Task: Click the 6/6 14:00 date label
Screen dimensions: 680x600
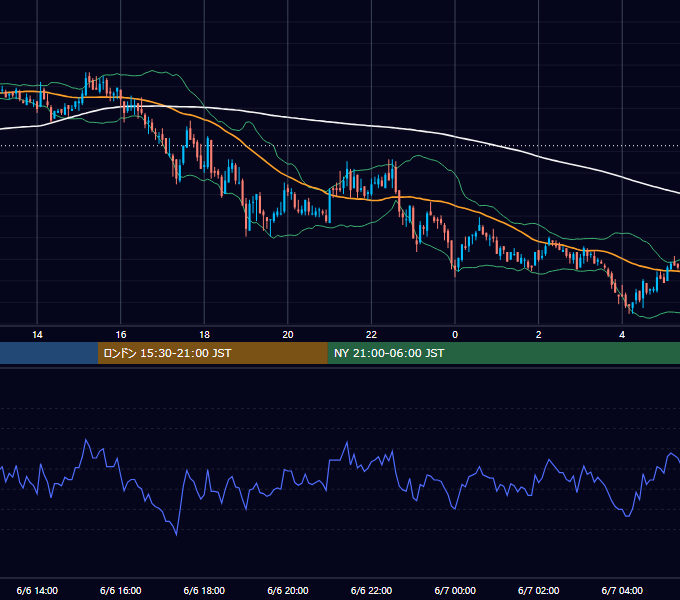Action: point(37,590)
